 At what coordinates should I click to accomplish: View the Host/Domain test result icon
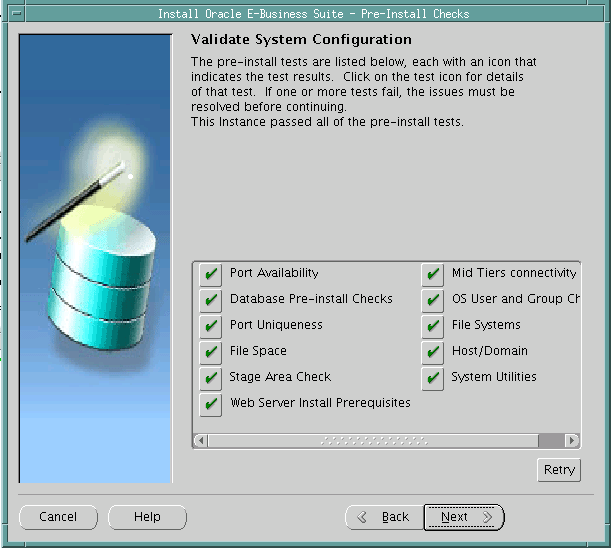pos(433,353)
